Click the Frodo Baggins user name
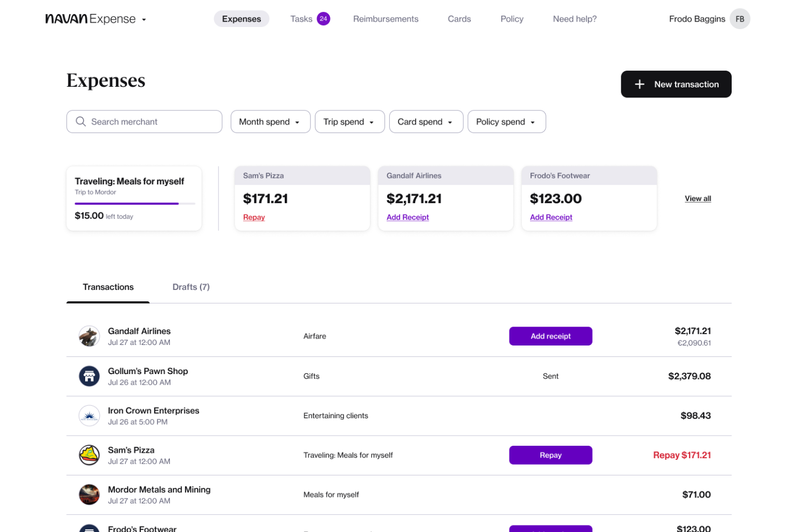The width and height of the screenshot is (798, 532). point(697,19)
